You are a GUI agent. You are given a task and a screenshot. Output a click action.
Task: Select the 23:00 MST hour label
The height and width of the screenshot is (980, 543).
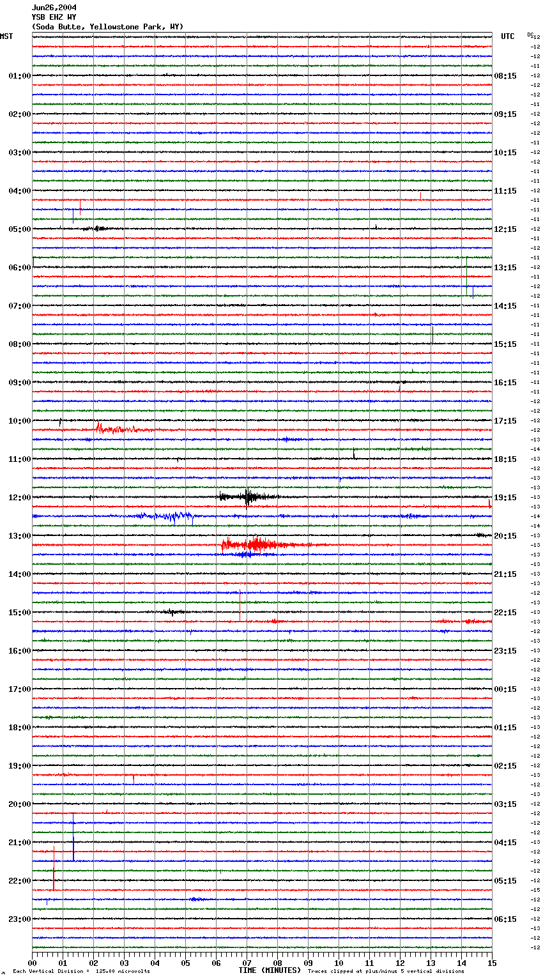[x=20, y=919]
